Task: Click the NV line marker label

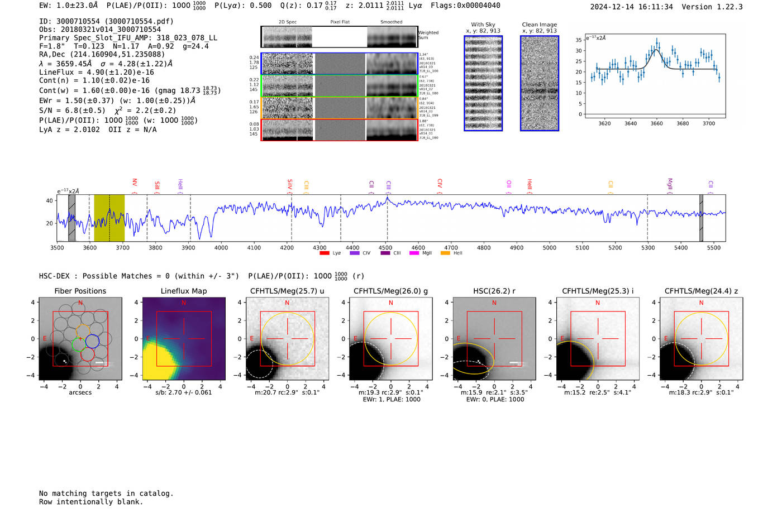Action: pos(135,183)
